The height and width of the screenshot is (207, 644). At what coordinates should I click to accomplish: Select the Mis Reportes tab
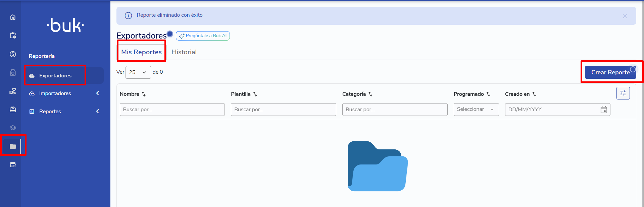point(141,52)
